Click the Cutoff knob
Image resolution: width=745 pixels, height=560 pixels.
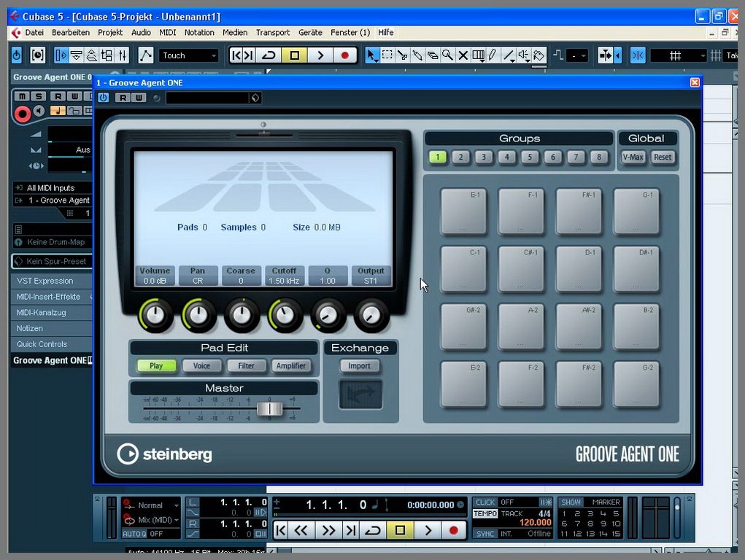285,315
